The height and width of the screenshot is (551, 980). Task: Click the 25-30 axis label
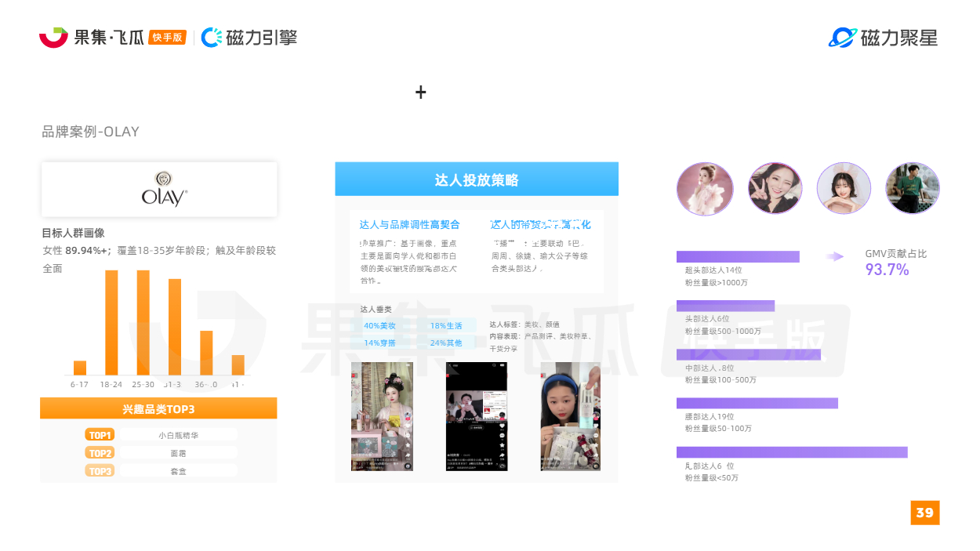(143, 384)
